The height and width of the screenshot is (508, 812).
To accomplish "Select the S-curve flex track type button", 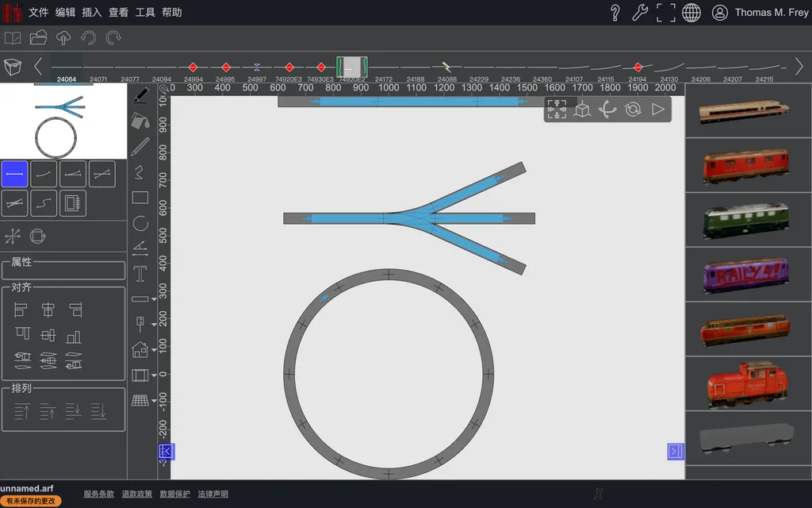I will pyautogui.click(x=44, y=203).
